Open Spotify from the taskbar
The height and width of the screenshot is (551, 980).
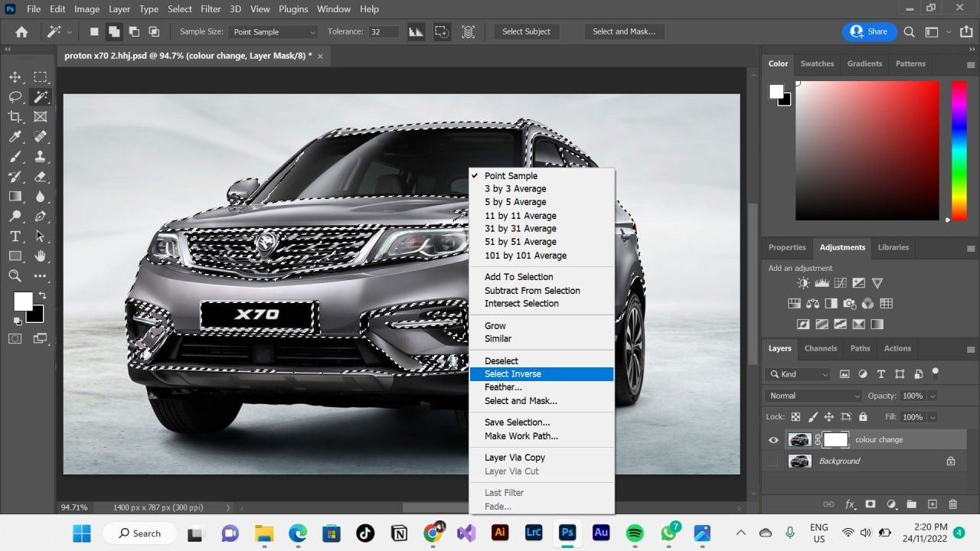pos(635,533)
